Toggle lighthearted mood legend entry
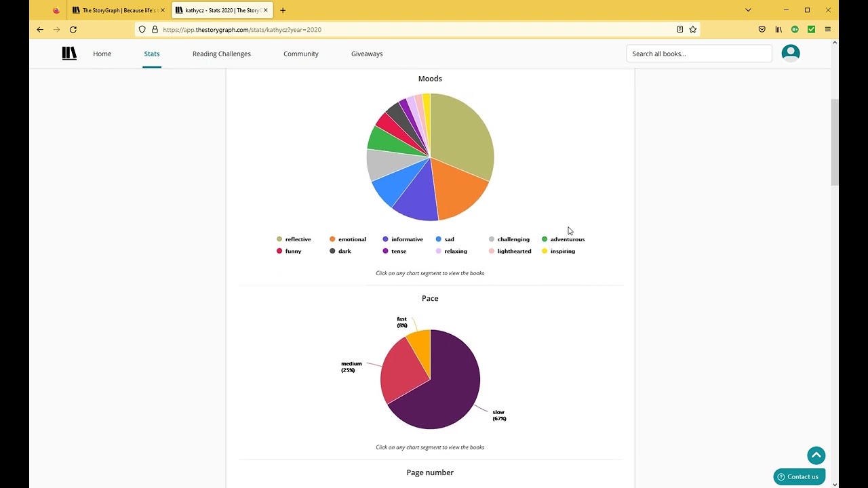 click(x=510, y=251)
